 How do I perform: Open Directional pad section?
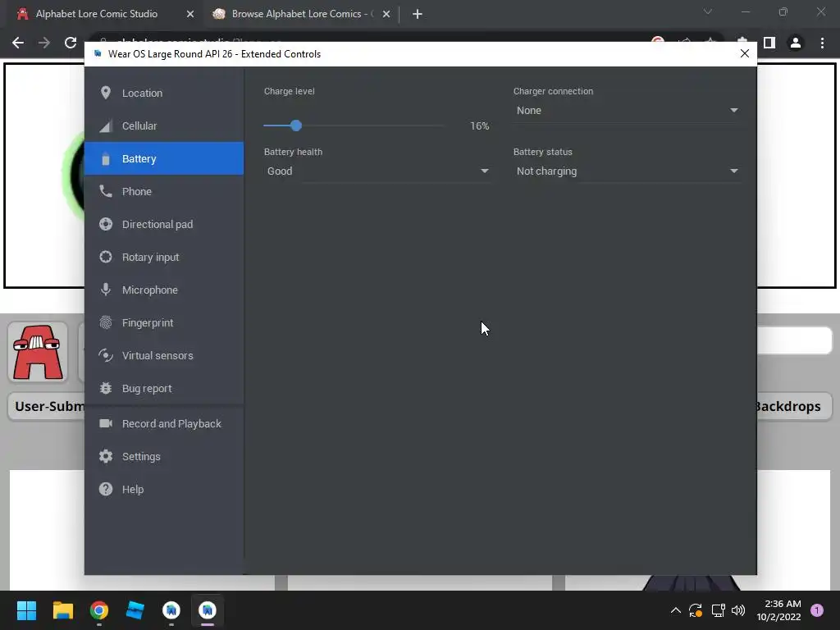164,225
